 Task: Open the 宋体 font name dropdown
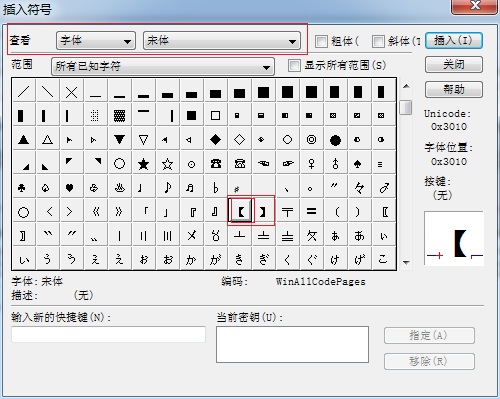point(222,41)
